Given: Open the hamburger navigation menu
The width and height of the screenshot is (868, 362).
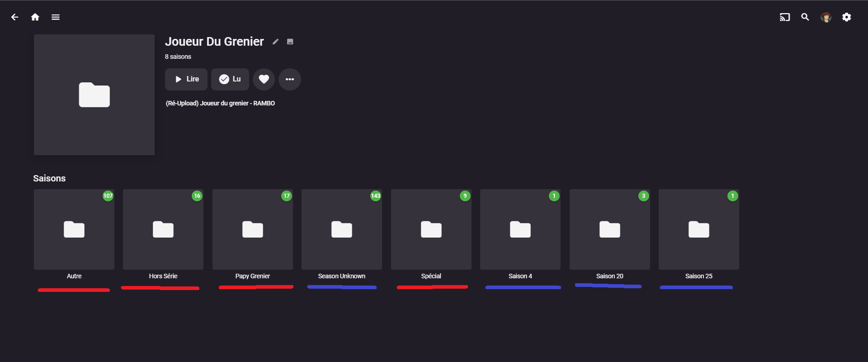Looking at the screenshot, I should [x=56, y=17].
